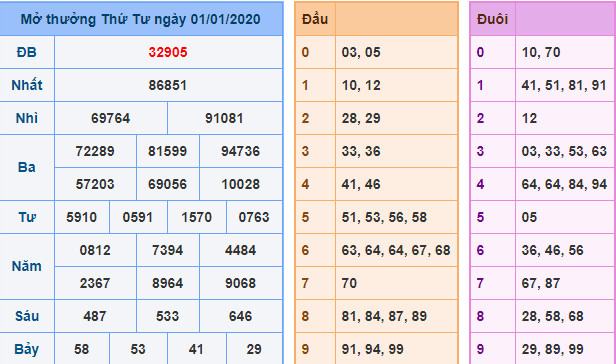The height and width of the screenshot is (364, 616).
Task: Click Đuôi values '10, 70'
Action: (541, 52)
